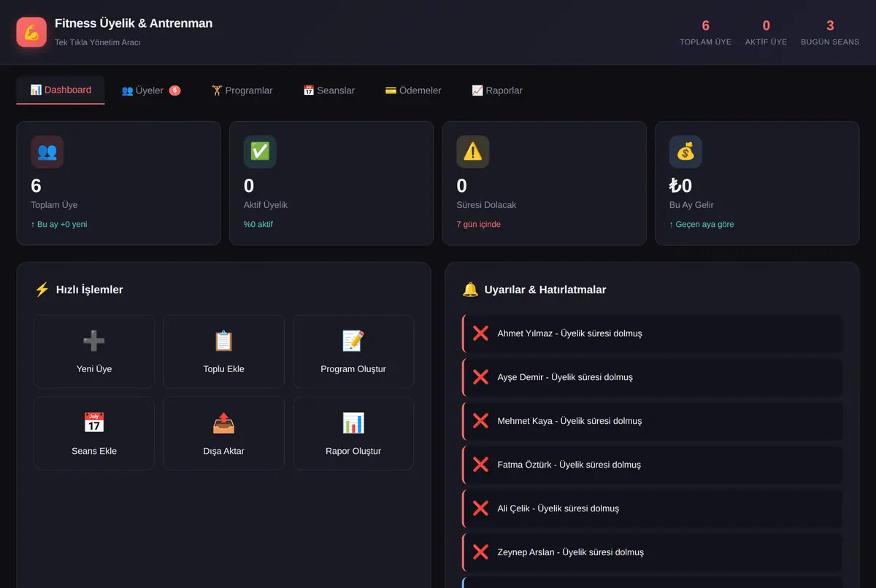Screen dimensions: 876x588
Task: Open the Ödemeler tab
Action: point(413,90)
